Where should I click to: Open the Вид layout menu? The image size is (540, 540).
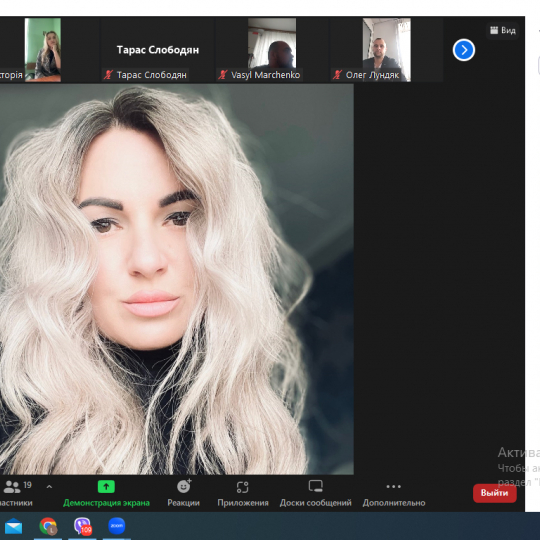(503, 30)
